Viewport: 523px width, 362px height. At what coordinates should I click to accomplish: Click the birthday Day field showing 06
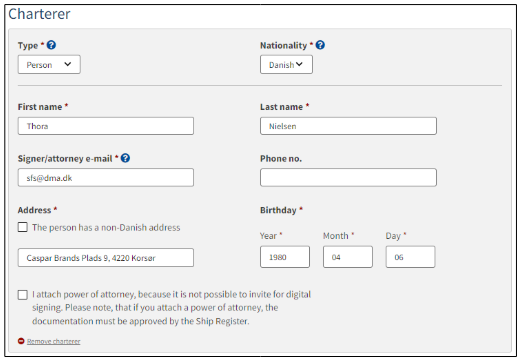point(410,257)
